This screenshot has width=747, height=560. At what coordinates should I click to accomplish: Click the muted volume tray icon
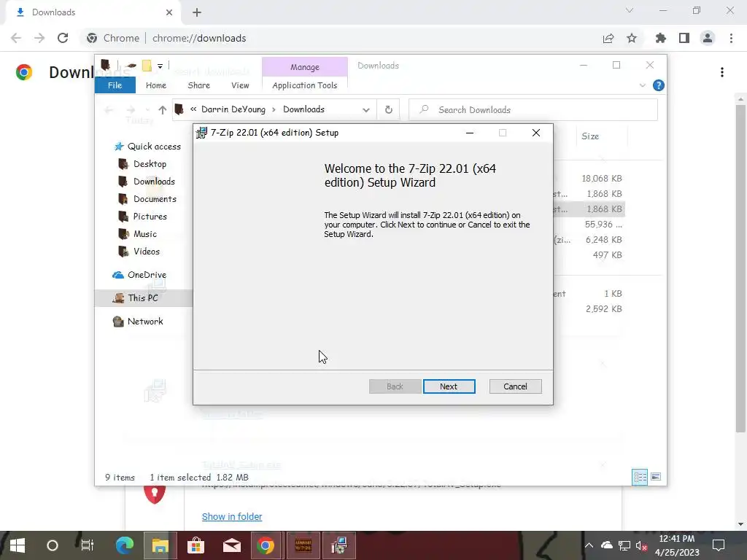(641, 545)
